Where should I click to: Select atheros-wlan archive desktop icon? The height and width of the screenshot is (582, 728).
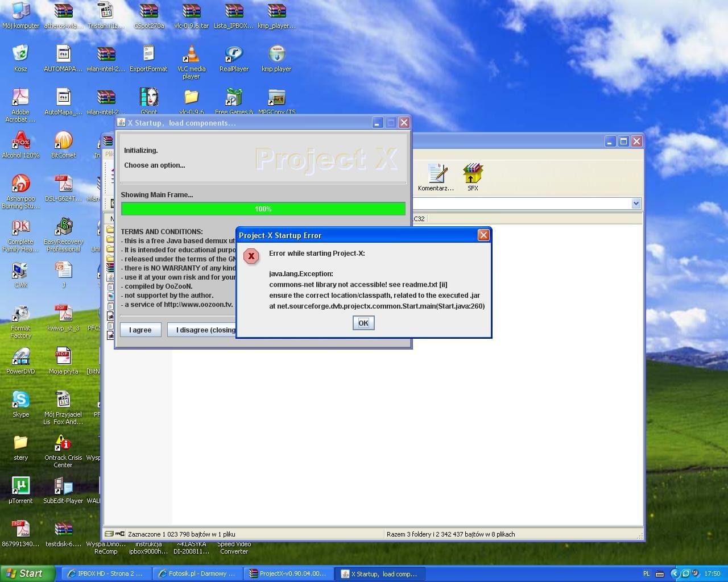click(x=63, y=15)
